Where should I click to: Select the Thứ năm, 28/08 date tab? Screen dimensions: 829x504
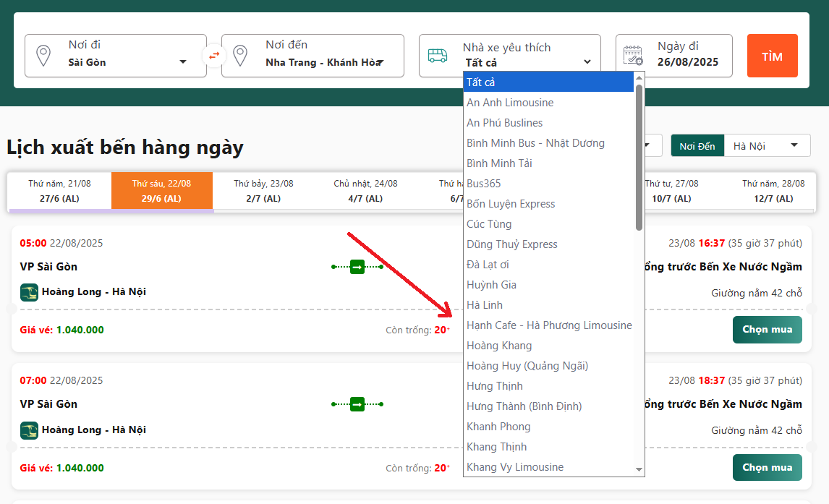pos(773,191)
